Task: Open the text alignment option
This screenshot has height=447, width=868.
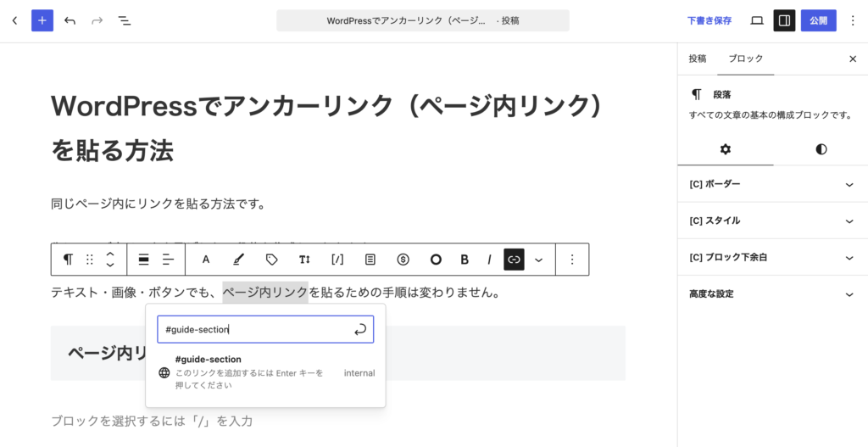Action: (x=169, y=260)
